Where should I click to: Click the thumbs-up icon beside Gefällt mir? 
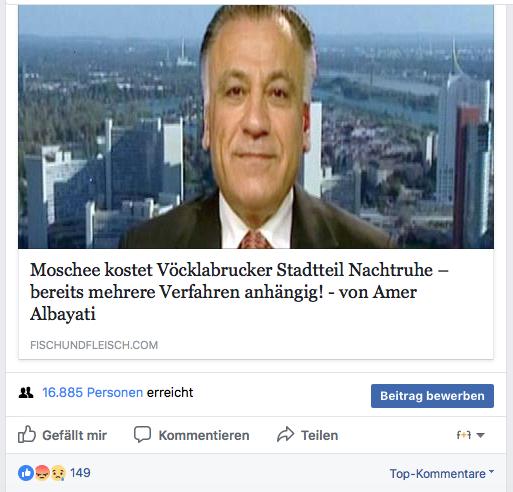(x=27, y=434)
